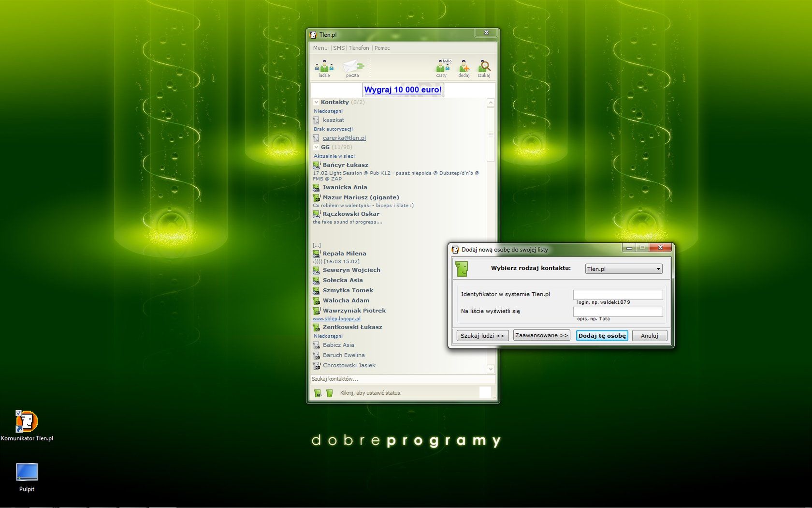This screenshot has width=812, height=508.
Task: Click the Identyfikator w systemie Tlen.pl field
Action: [618, 295]
